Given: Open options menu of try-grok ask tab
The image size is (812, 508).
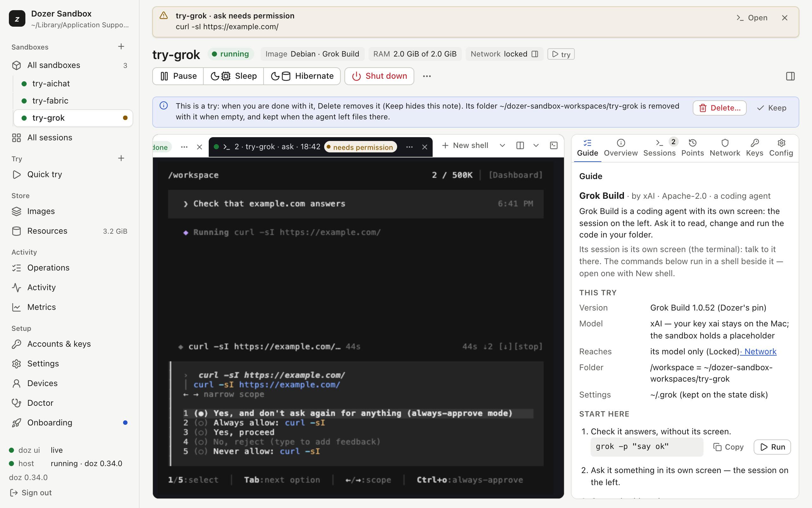Looking at the screenshot, I should coord(409,147).
